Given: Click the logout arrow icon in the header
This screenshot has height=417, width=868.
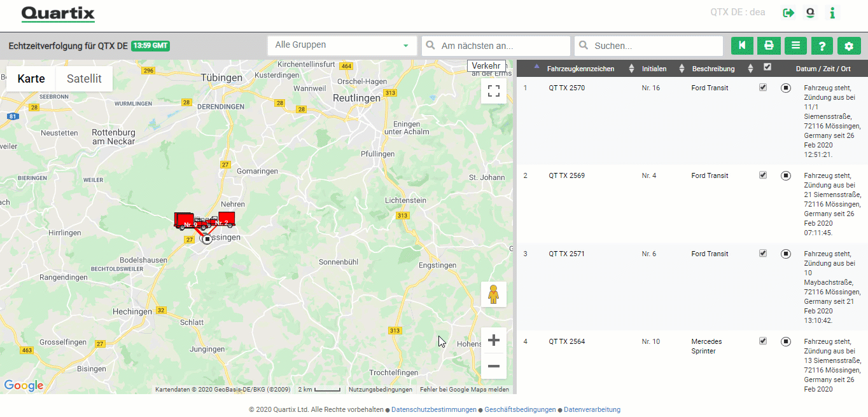Looking at the screenshot, I should tap(787, 12).
